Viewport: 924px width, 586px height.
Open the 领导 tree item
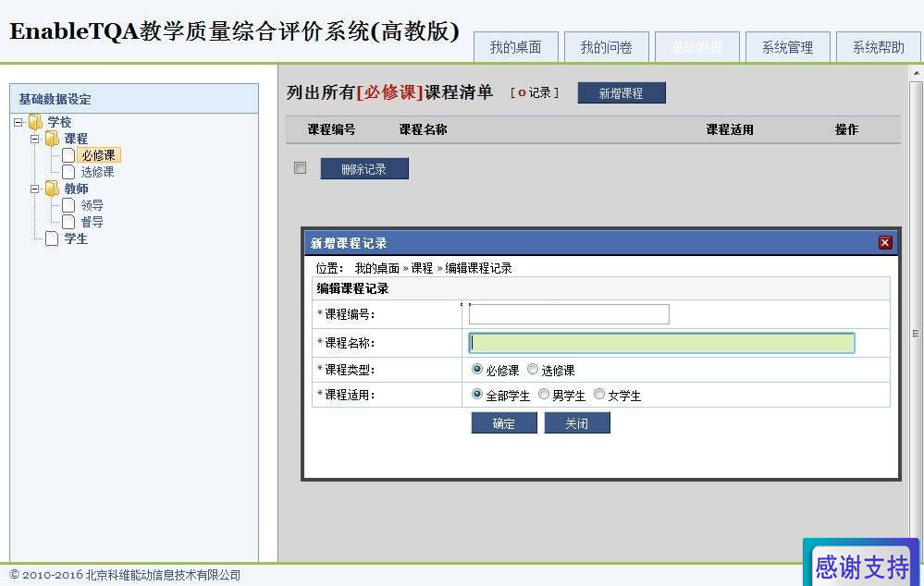tap(92, 205)
